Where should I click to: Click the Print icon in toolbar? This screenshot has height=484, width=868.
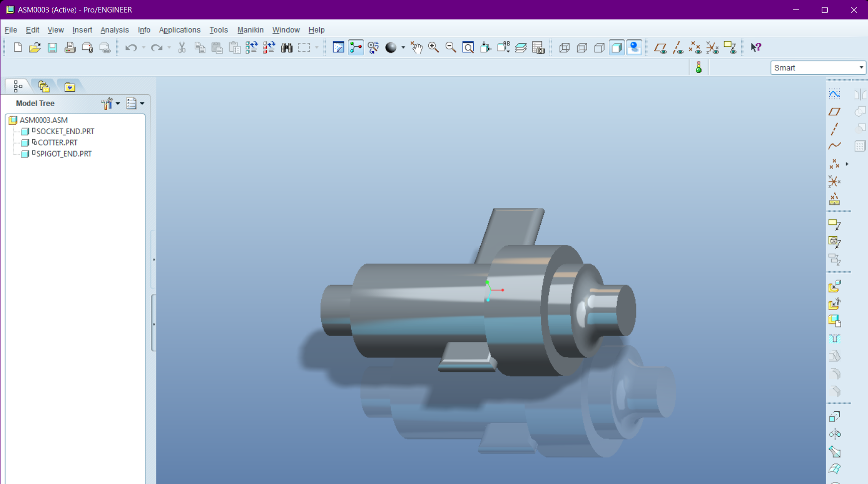tap(70, 47)
